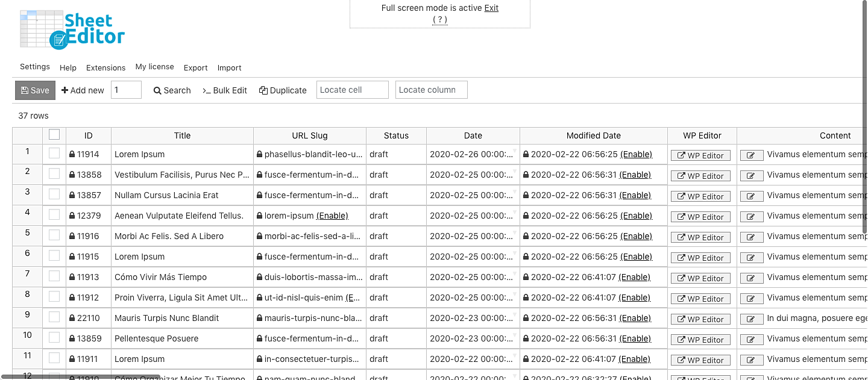Click the Save button with disk icon
The width and height of the screenshot is (868, 380).
click(x=35, y=90)
